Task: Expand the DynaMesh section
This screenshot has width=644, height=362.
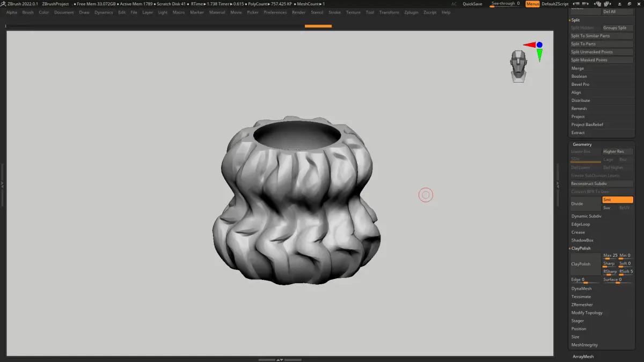Action: tap(581, 289)
